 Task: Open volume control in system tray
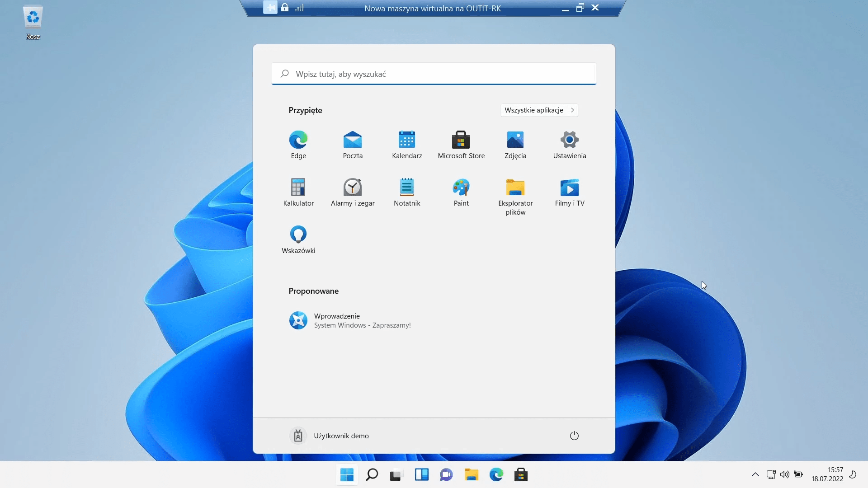coord(784,474)
